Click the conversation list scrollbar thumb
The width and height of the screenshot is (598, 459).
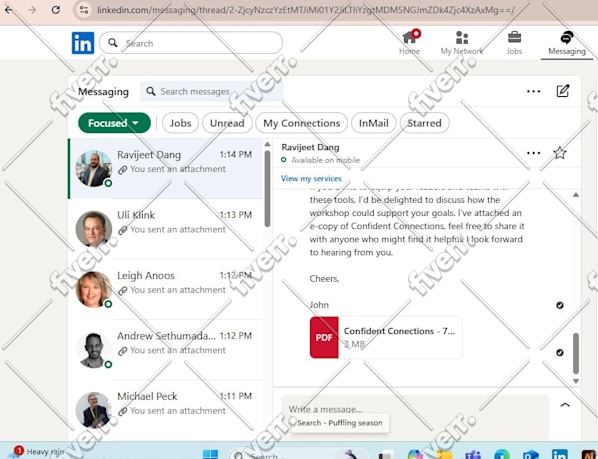coord(267,189)
